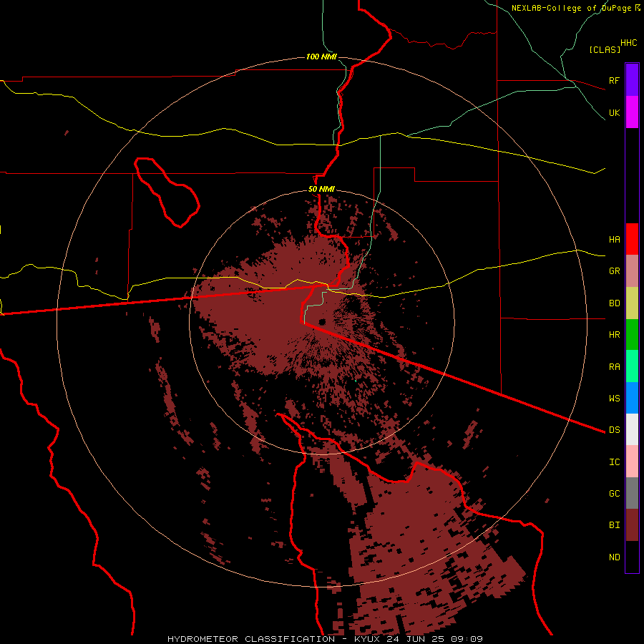Click the DS legend label
Image resolution: width=644 pixels, height=644 pixels.
pyautogui.click(x=614, y=430)
